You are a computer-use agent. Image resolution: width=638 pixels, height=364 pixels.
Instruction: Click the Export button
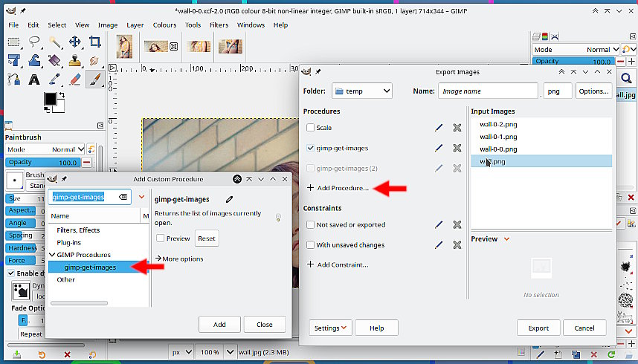(538, 328)
